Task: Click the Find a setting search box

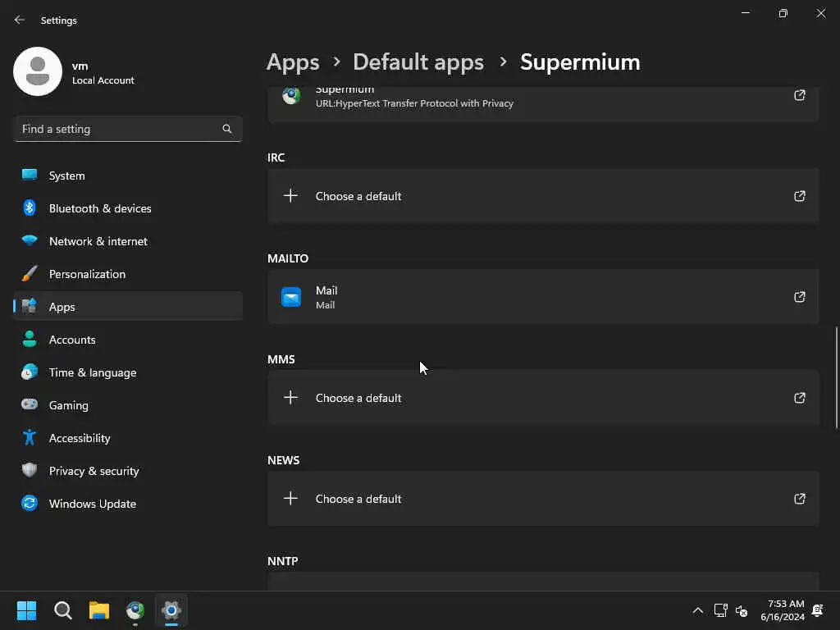Action: click(x=119, y=129)
